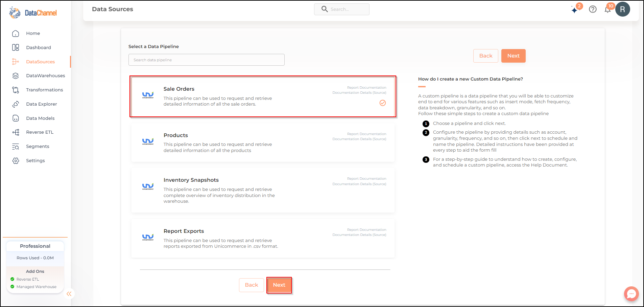Focus the Search data pipeline field
The width and height of the screenshot is (644, 307).
(x=207, y=60)
